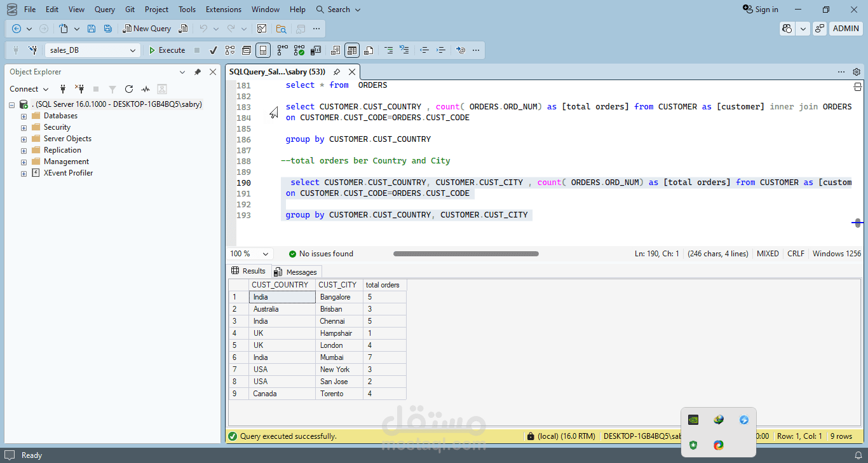Screen dimensions: 868x463
Task: Click the Execute button
Action: (x=166, y=50)
